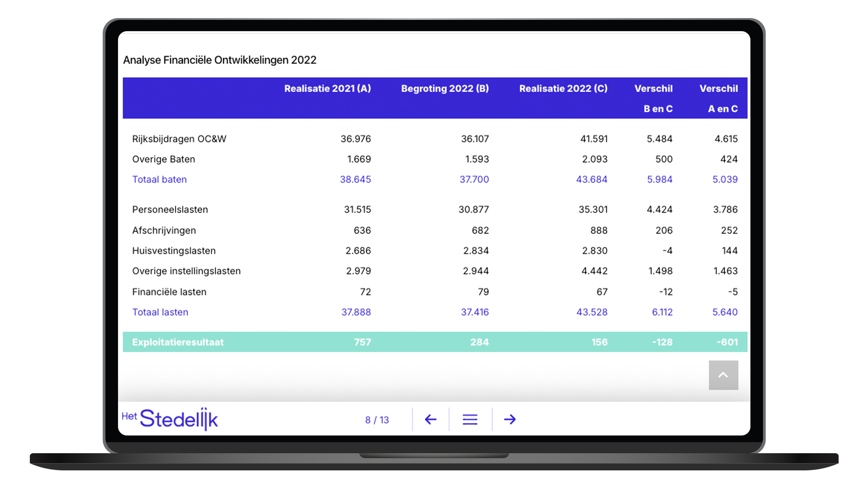Click the Het Stedelijk logo
The height and width of the screenshot is (488, 868).
[x=170, y=419]
